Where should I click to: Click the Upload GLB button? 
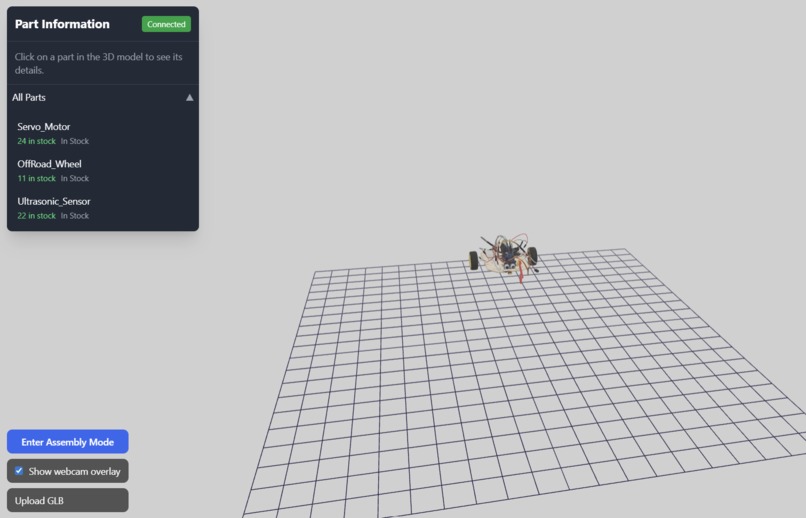pyautogui.click(x=68, y=501)
